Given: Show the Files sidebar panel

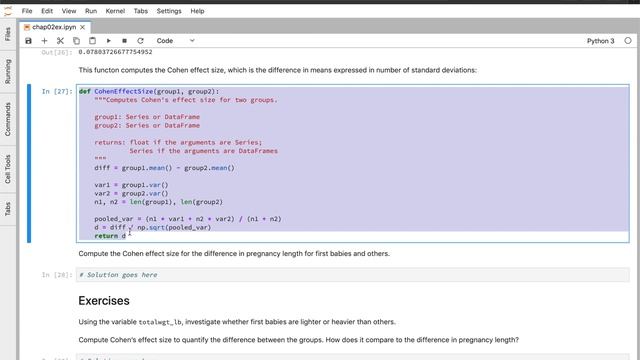Looking at the screenshot, I should pyautogui.click(x=8, y=34).
